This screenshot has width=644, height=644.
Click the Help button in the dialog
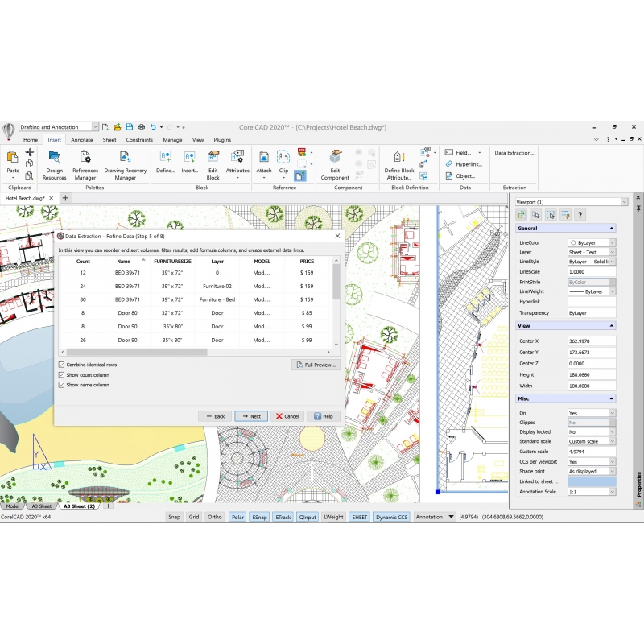pyautogui.click(x=324, y=416)
